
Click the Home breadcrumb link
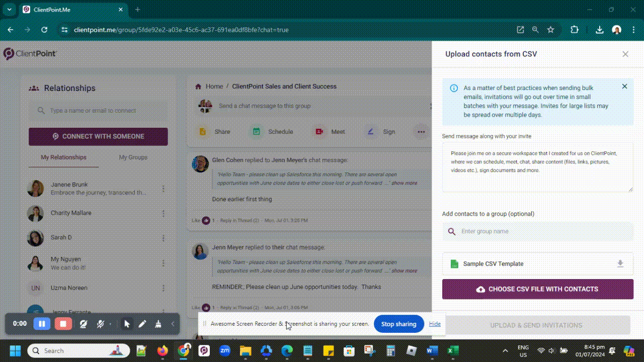[x=214, y=86]
